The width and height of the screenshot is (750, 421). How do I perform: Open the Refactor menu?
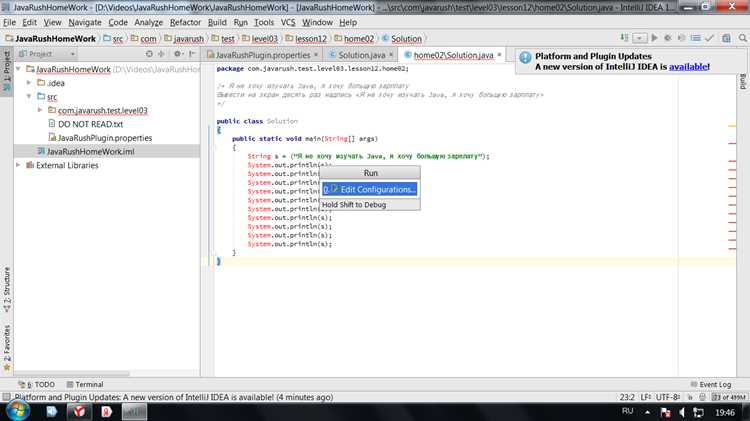[x=185, y=22]
